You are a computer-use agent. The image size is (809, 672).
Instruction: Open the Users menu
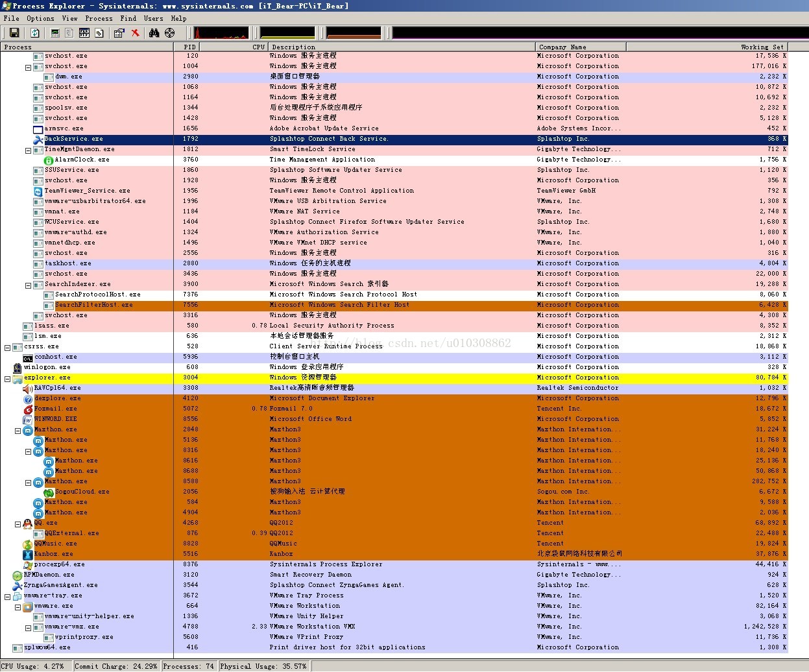153,18
